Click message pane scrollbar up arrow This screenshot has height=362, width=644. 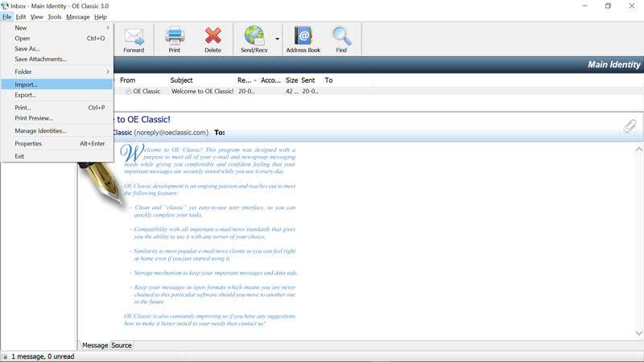click(638, 150)
